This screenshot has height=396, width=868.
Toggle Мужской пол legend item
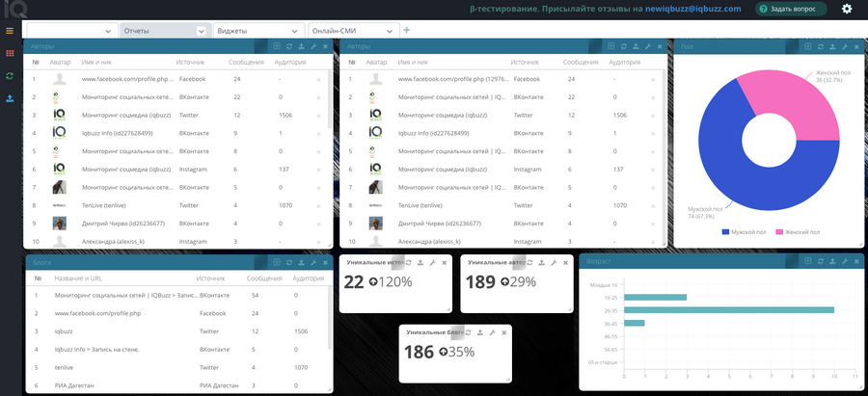point(744,232)
